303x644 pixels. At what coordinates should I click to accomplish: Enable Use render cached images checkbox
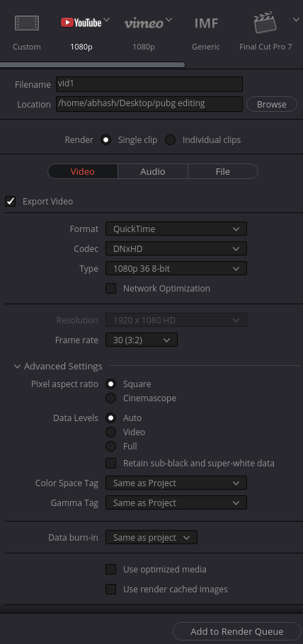pyautogui.click(x=111, y=590)
